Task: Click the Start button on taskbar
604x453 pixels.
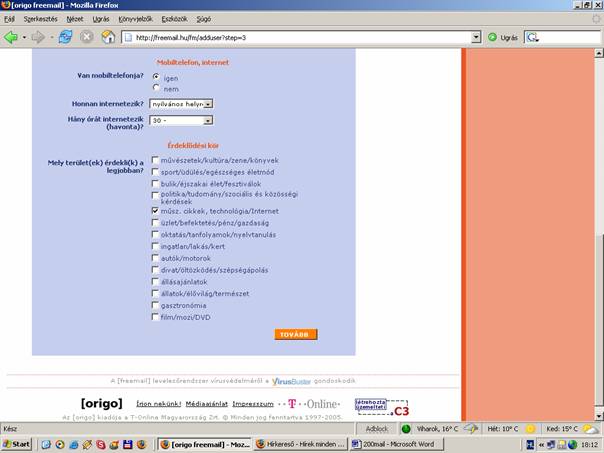Action: pos(17,443)
